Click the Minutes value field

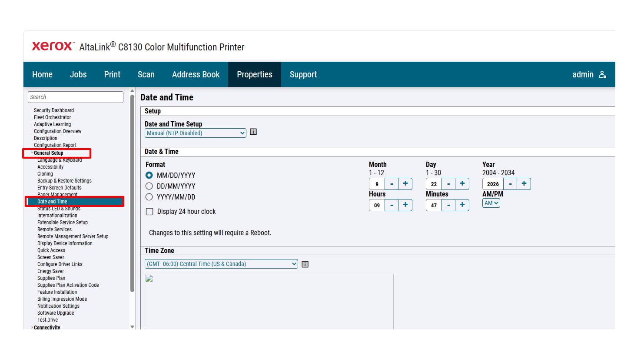click(x=434, y=205)
